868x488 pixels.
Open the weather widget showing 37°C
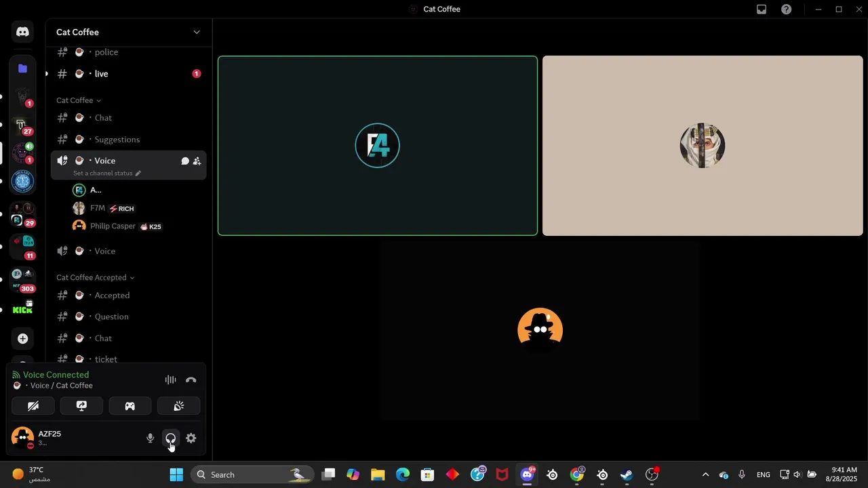32,474
